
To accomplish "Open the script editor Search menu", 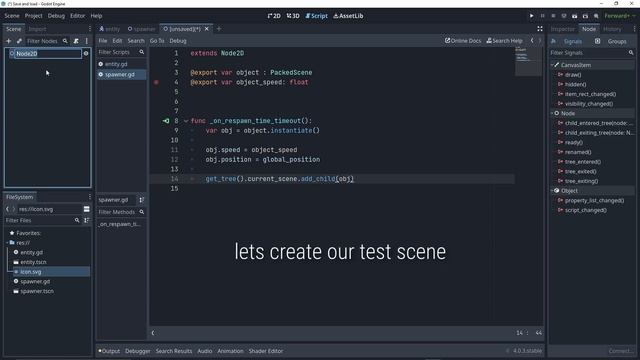I will point(136,41).
